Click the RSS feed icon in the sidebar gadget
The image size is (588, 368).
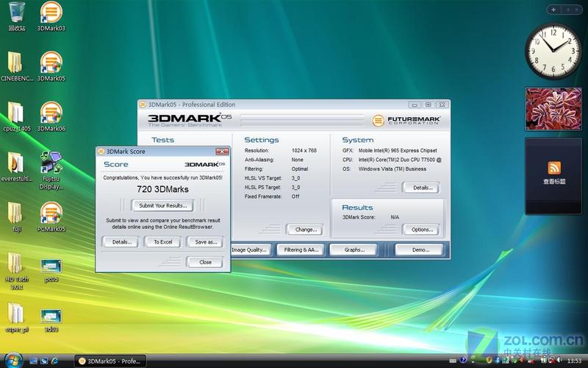[554, 168]
